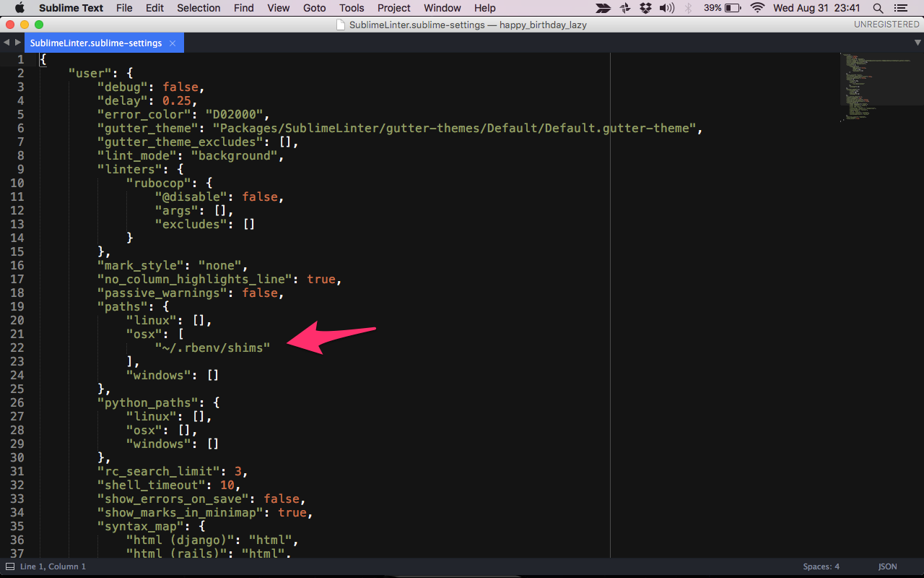Screen dimensions: 924x578
Task: Click line number 9 in gutter
Action: pyautogui.click(x=20, y=169)
